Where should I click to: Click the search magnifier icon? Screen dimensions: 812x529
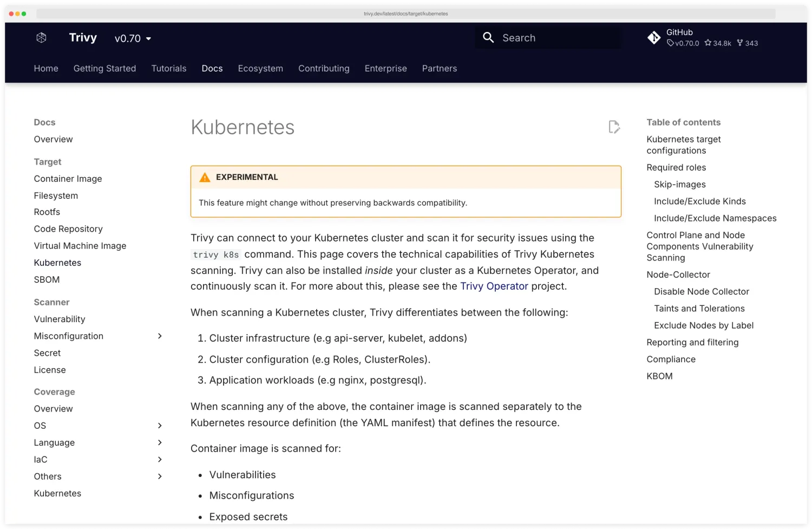tap(488, 37)
